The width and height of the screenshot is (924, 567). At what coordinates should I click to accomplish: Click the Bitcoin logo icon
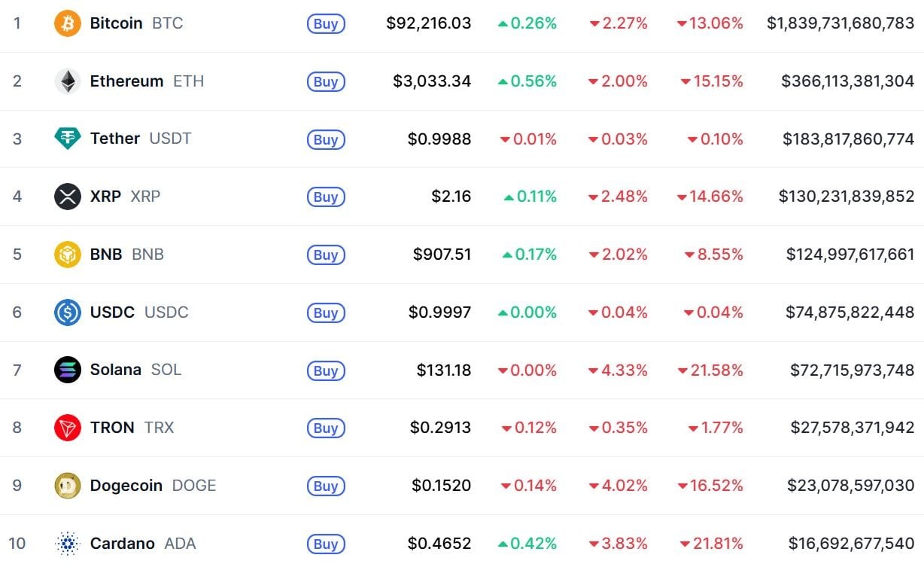click(68, 23)
